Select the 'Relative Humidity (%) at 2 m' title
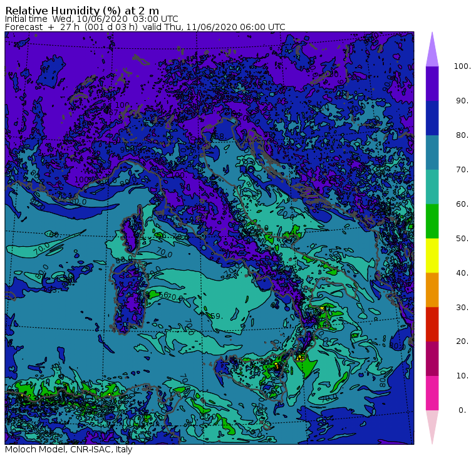 coord(82,11)
